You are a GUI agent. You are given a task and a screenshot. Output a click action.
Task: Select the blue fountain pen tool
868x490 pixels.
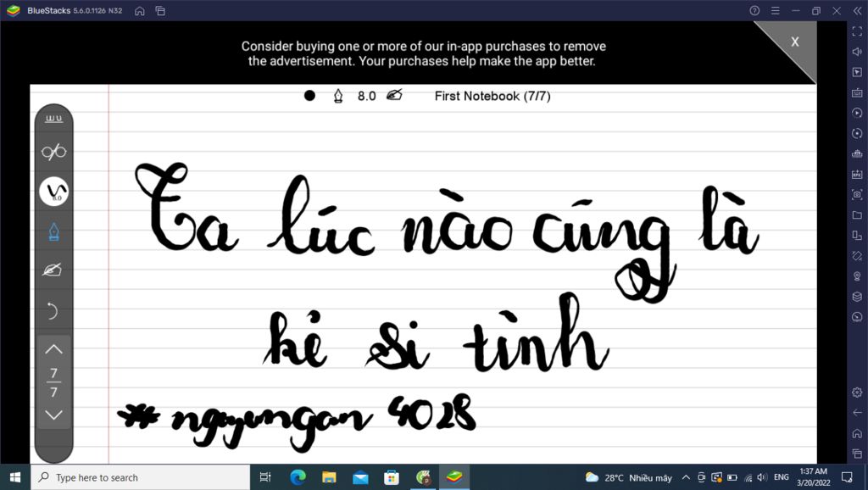[53, 231]
